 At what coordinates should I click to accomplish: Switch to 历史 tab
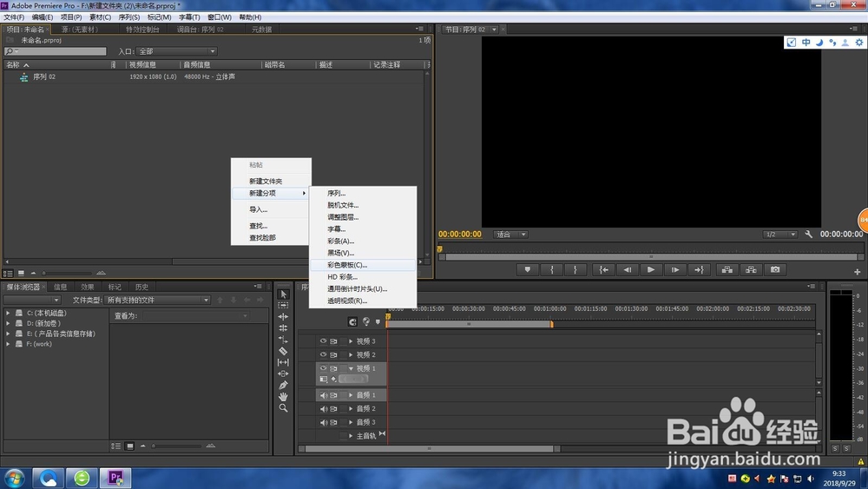coord(141,287)
